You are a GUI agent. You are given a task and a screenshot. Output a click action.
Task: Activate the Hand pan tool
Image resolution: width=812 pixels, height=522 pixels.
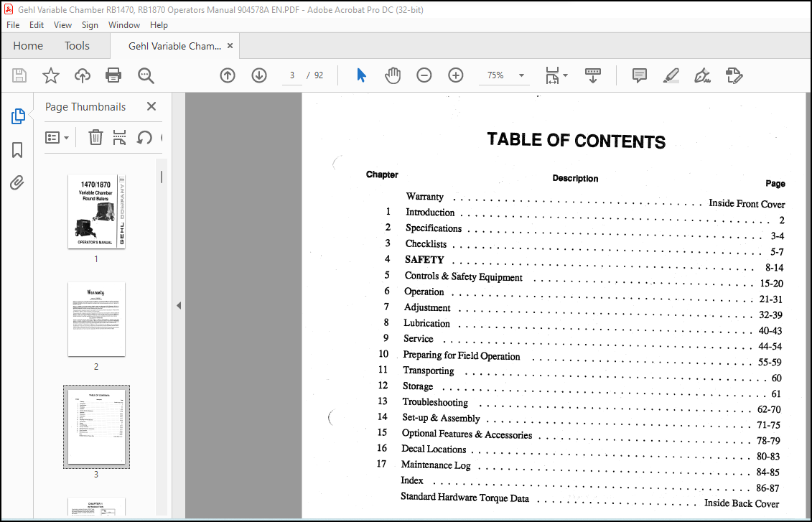click(393, 75)
